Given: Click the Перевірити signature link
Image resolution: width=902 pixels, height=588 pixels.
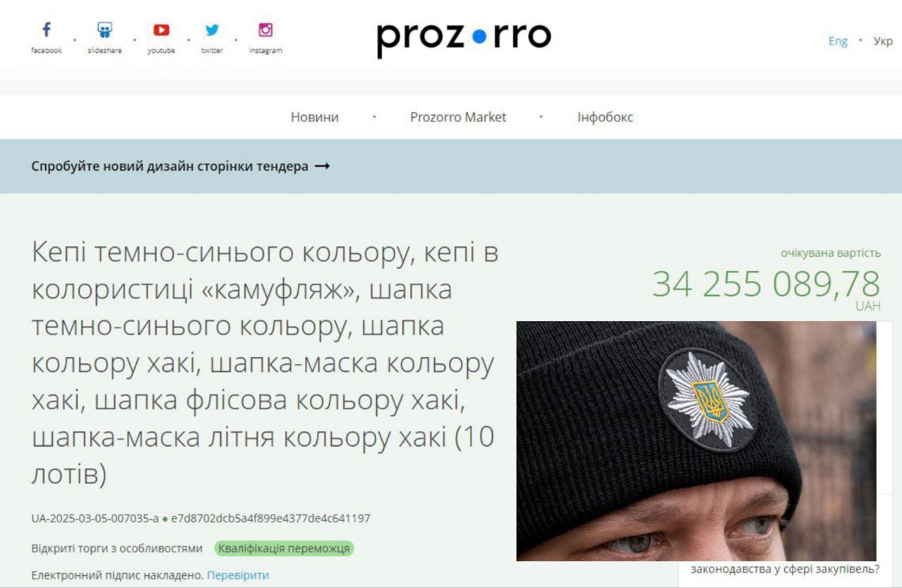Looking at the screenshot, I should (x=237, y=575).
